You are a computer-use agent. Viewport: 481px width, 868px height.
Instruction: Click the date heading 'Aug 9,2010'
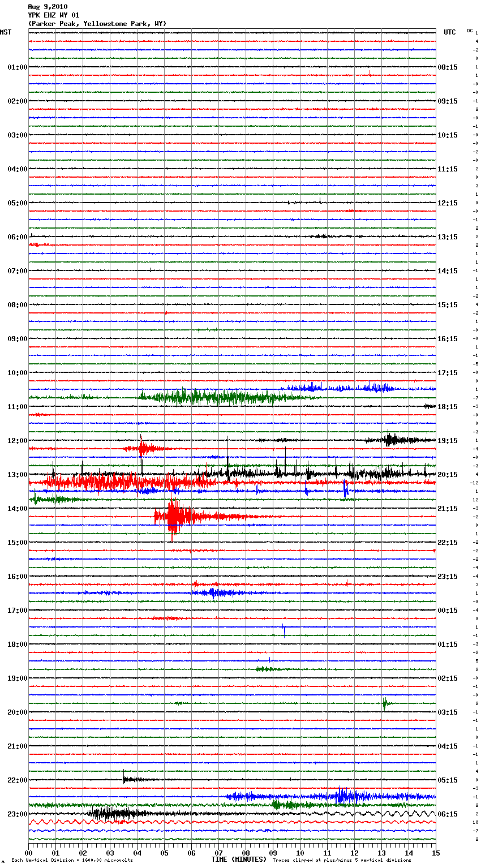click(x=48, y=7)
